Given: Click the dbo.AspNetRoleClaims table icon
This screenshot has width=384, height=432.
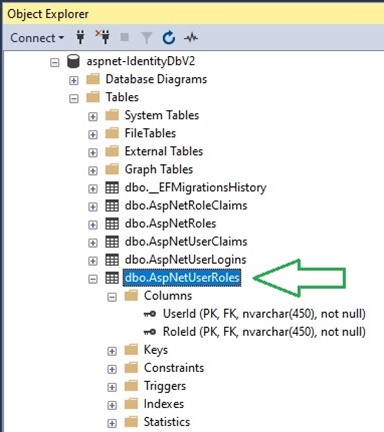Looking at the screenshot, I should [x=112, y=206].
